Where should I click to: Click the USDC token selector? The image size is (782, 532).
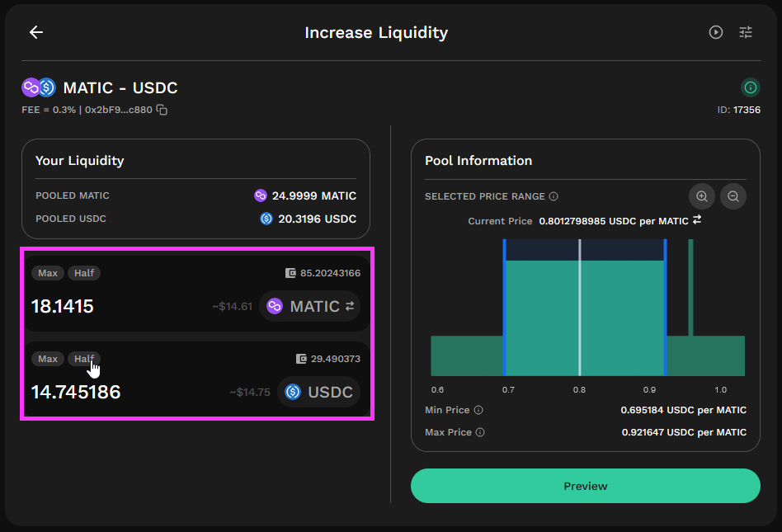[x=318, y=392]
